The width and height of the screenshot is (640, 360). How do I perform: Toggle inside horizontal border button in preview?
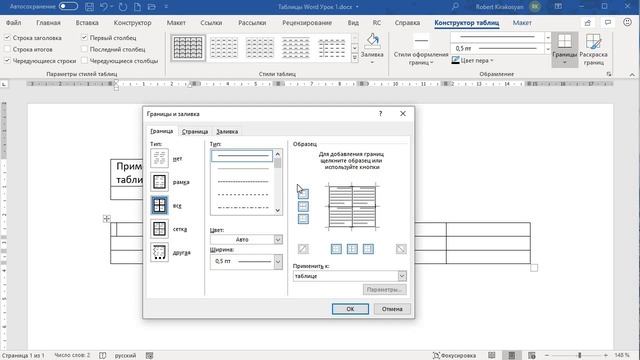(x=303, y=207)
